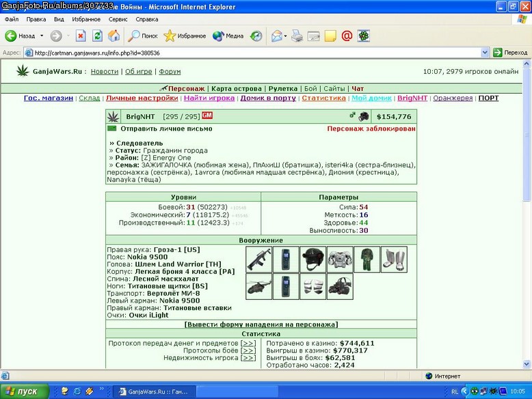Click the Шлем Land Warrior helmet icon
This screenshot has width=532, height=399.
[x=312, y=260]
